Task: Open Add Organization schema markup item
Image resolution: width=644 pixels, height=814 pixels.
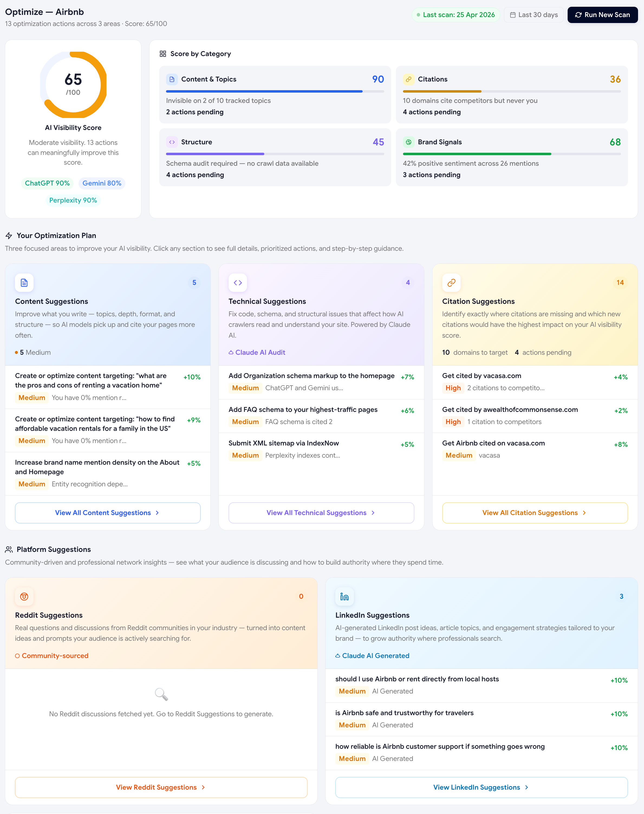Action: coord(321,382)
